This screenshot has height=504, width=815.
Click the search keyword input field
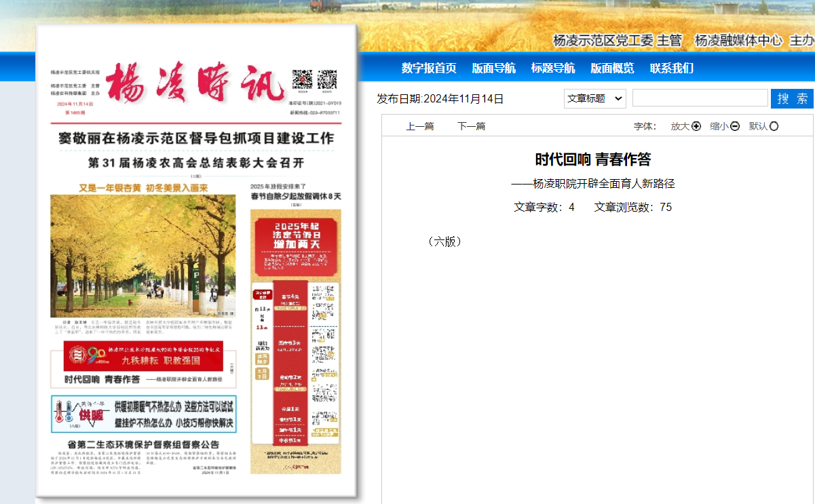700,98
